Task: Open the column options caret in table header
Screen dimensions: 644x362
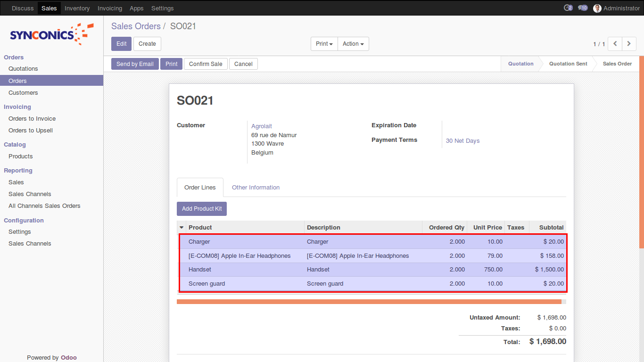Action: tap(182, 228)
